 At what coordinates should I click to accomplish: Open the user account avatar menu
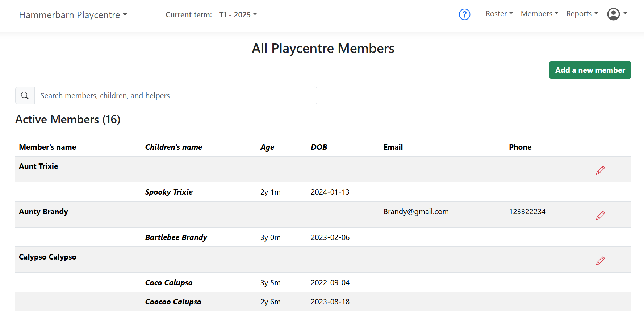click(617, 14)
